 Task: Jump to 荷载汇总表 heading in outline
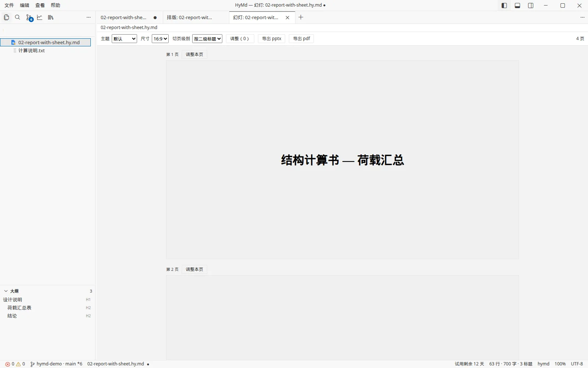47,308
